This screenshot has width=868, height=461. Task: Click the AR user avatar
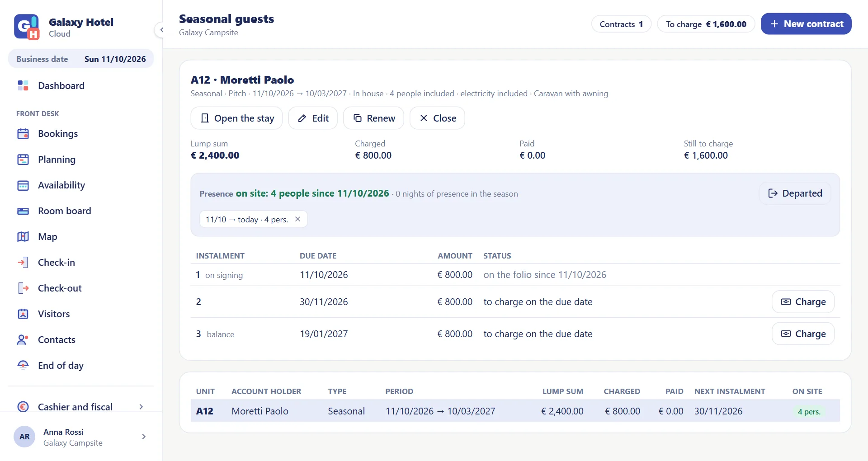pos(24,437)
